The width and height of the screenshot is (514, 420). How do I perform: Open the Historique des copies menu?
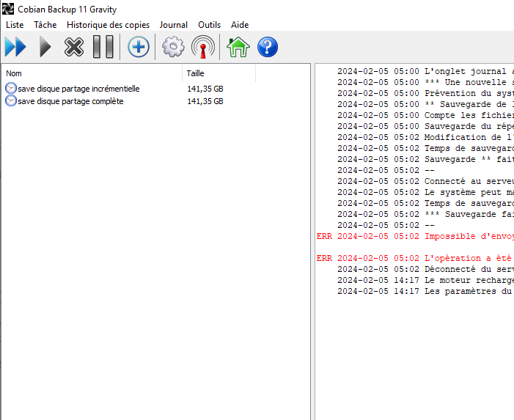pos(109,25)
